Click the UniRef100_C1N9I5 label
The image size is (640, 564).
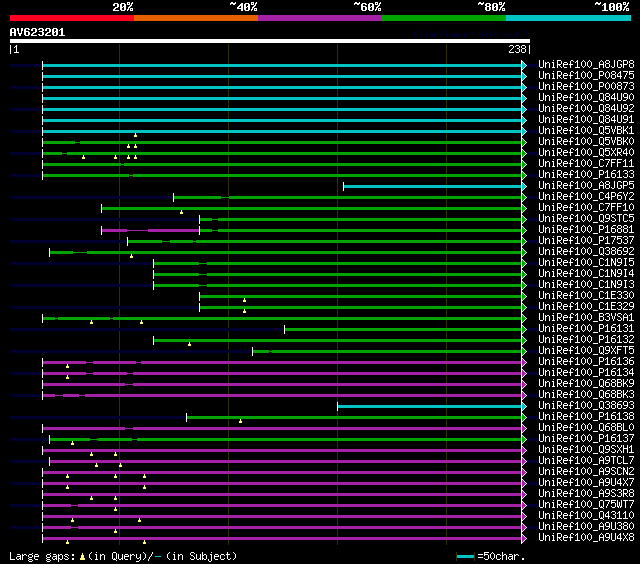pyautogui.click(x=586, y=263)
